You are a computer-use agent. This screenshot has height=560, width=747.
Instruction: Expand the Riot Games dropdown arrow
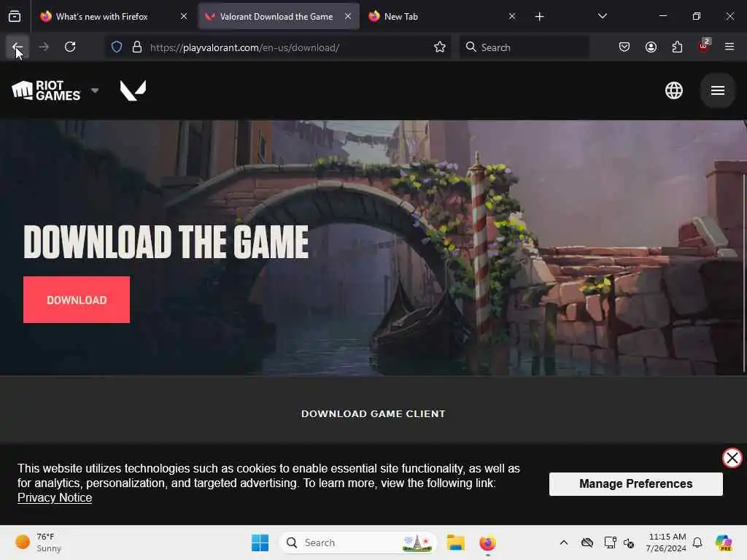(95, 90)
